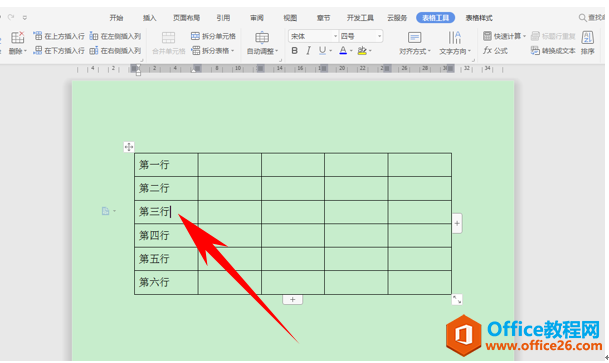Image resolution: width=609 pixels, height=363 pixels.
Task: Expand font color dropdown arrow
Action: (x=351, y=50)
